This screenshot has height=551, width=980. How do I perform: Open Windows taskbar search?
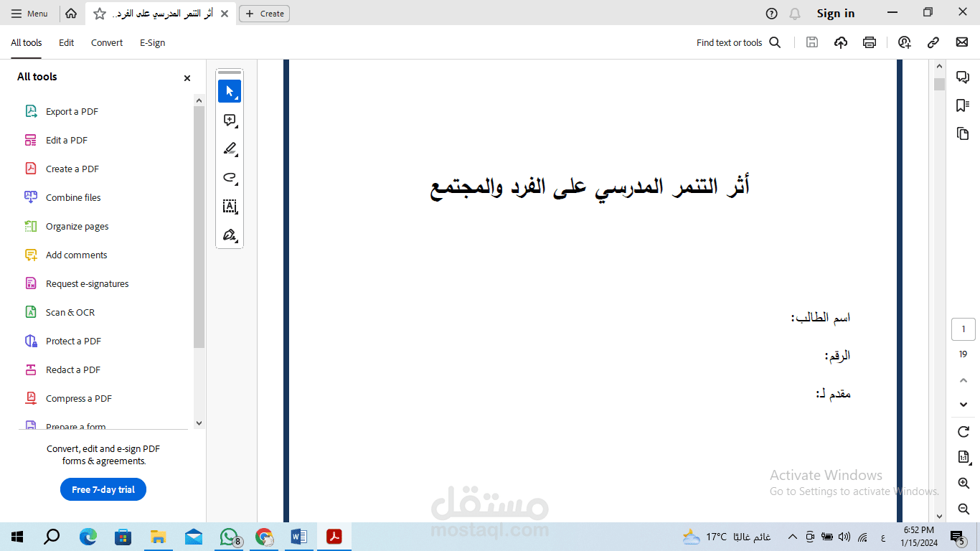[52, 537]
